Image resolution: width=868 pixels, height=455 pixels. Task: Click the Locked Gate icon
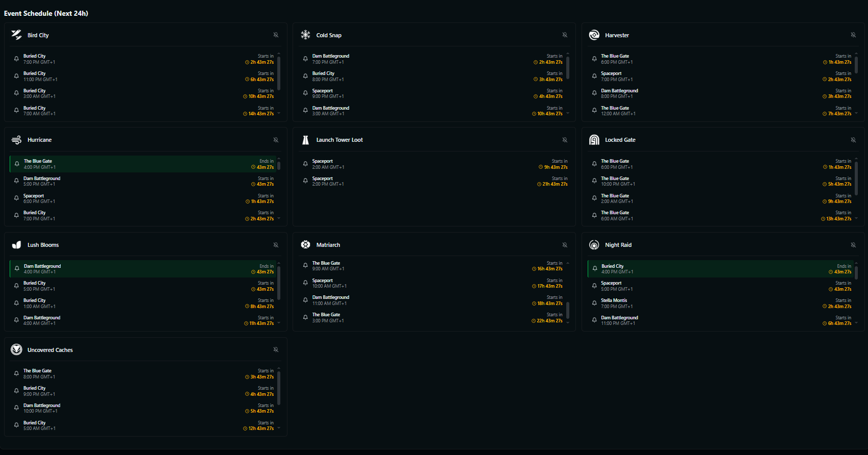coord(594,140)
